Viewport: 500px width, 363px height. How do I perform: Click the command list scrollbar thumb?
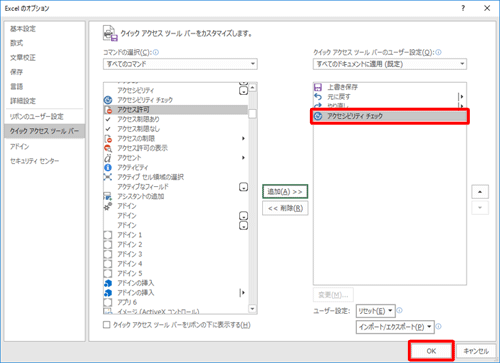pyautogui.click(x=252, y=114)
